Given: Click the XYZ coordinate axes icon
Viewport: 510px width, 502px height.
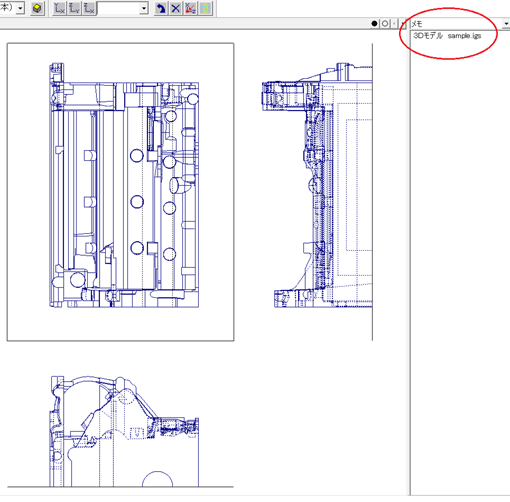Looking at the screenshot, I should point(190,8).
